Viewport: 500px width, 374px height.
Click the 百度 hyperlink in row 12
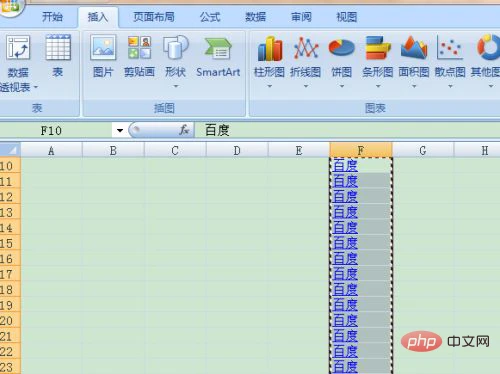(345, 196)
